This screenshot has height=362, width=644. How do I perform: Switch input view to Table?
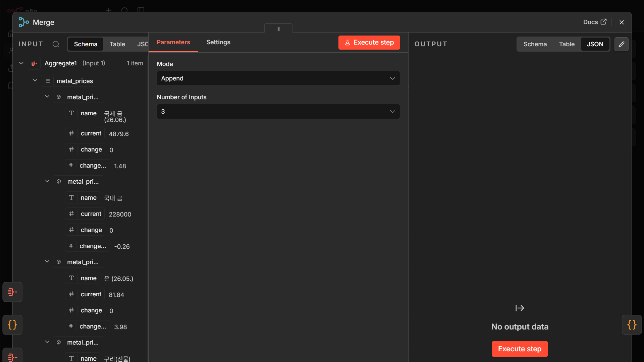tap(117, 44)
